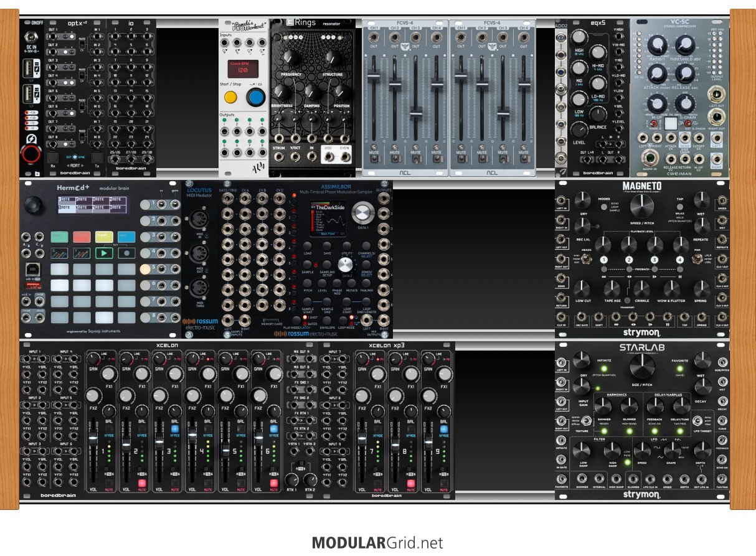756x556 pixels.
Task: Click Locutus MIDI IN socket
Action: [x=199, y=218]
